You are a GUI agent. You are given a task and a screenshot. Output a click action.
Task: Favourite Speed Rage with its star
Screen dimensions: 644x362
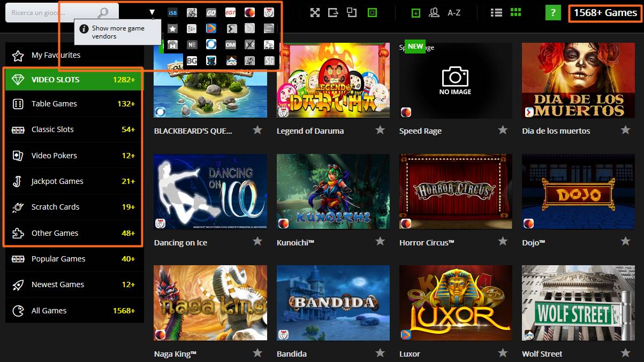pyautogui.click(x=503, y=130)
